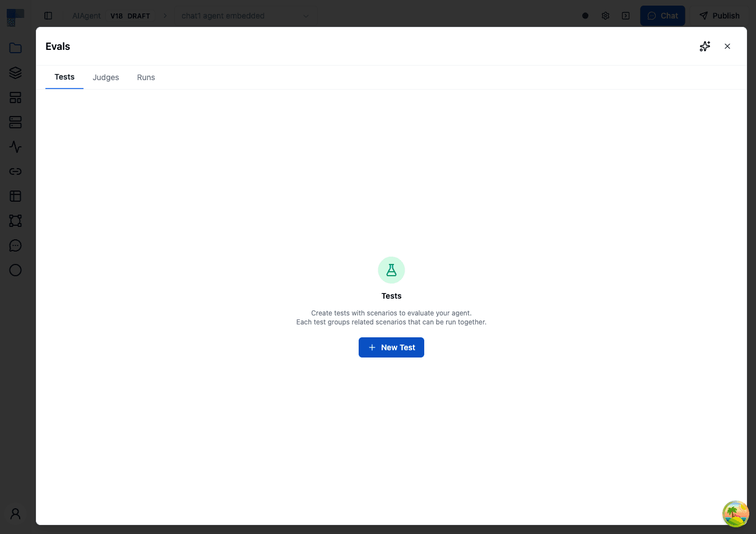Open the connections link icon

[15, 171]
